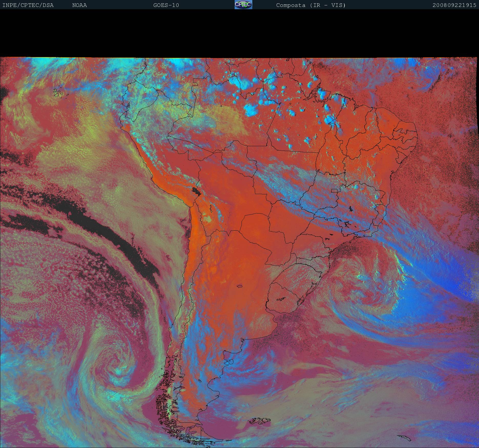Select the GOES-10 satellite label

pyautogui.click(x=166, y=5)
